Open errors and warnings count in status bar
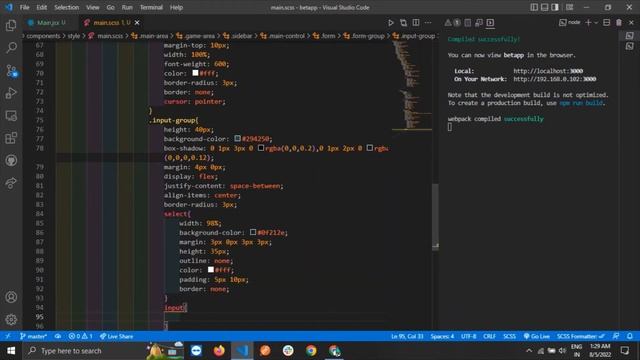 [80, 336]
